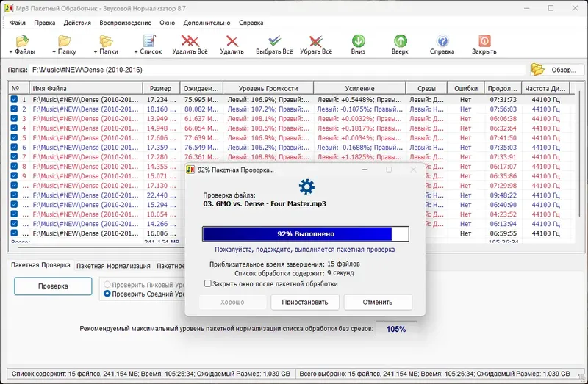
Task: Click the 'Проверка' button
Action: coord(53,286)
